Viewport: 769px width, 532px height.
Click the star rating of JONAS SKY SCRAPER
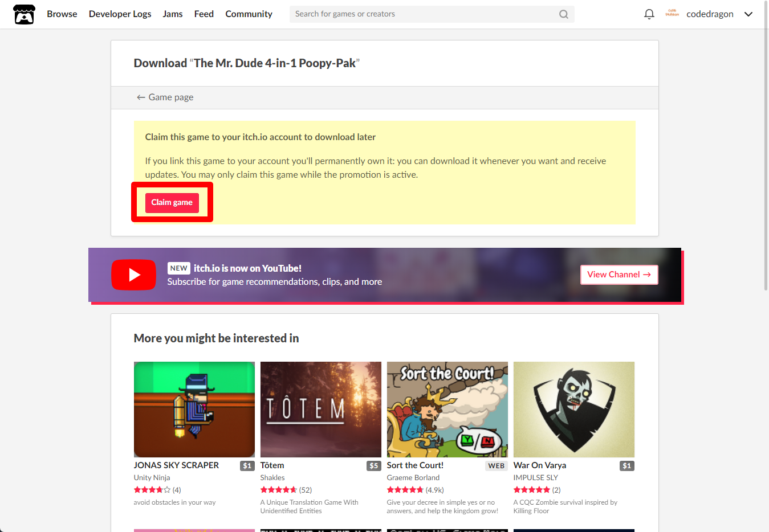coord(152,490)
